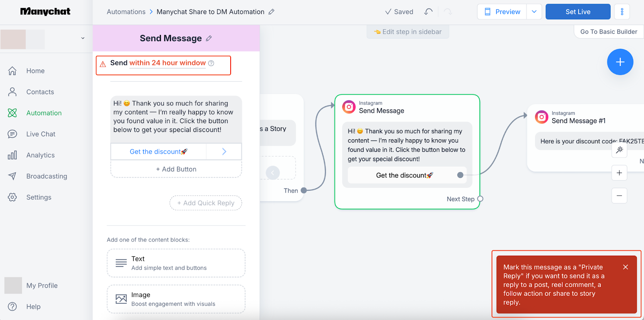This screenshot has width=644, height=320.
Task: Zoom out on the flow canvas
Action: pyautogui.click(x=619, y=196)
